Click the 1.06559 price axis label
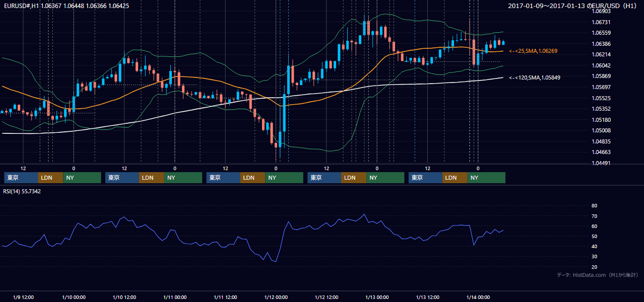Screen dimensions: 644x302 click(x=601, y=33)
